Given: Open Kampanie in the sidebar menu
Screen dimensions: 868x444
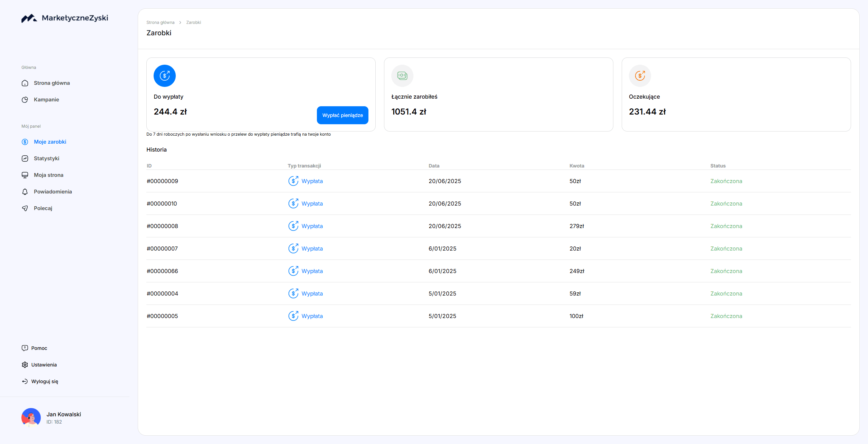Looking at the screenshot, I should tap(46, 100).
